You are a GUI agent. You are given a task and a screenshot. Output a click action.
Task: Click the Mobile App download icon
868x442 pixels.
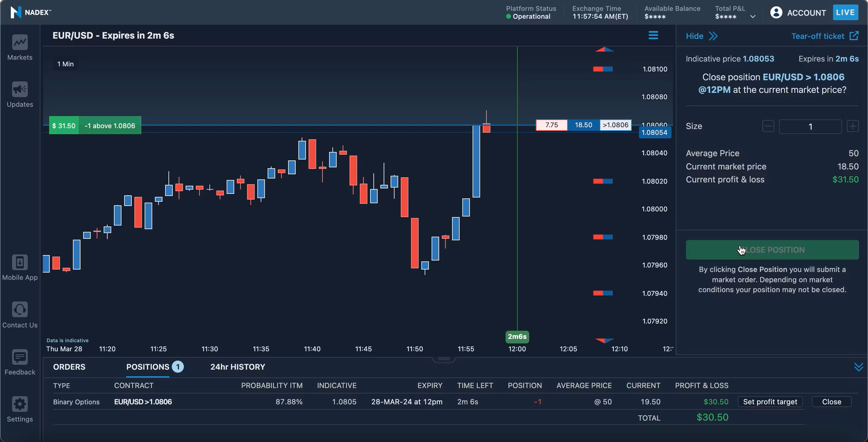pos(20,262)
